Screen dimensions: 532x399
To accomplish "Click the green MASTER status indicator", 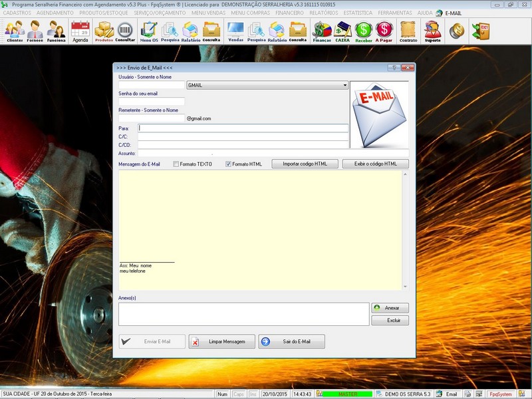I will coord(348,394).
